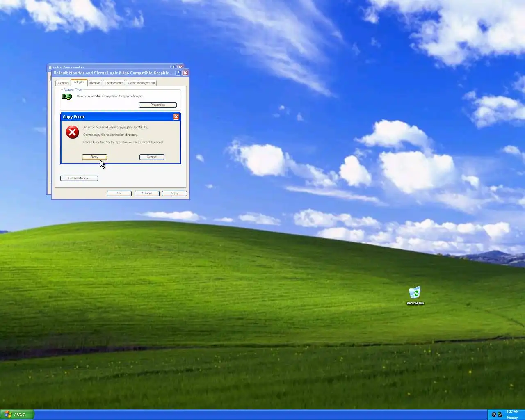Click Retry in the Copy Error dialog
This screenshot has width=525, height=420.
point(94,157)
